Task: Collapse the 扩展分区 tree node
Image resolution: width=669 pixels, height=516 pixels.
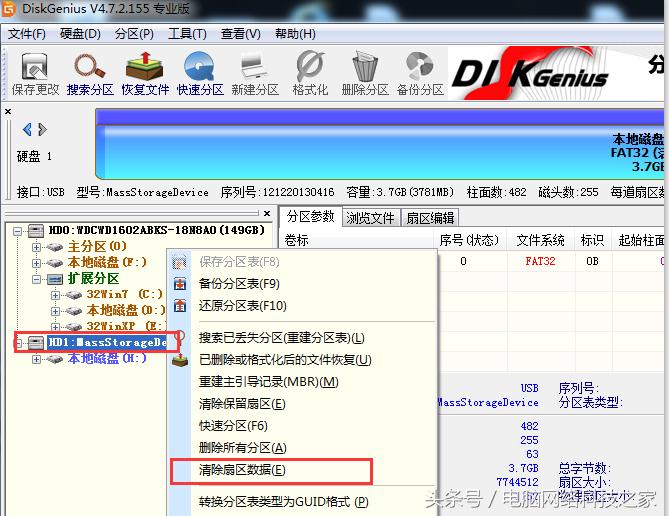Action: pos(36,279)
